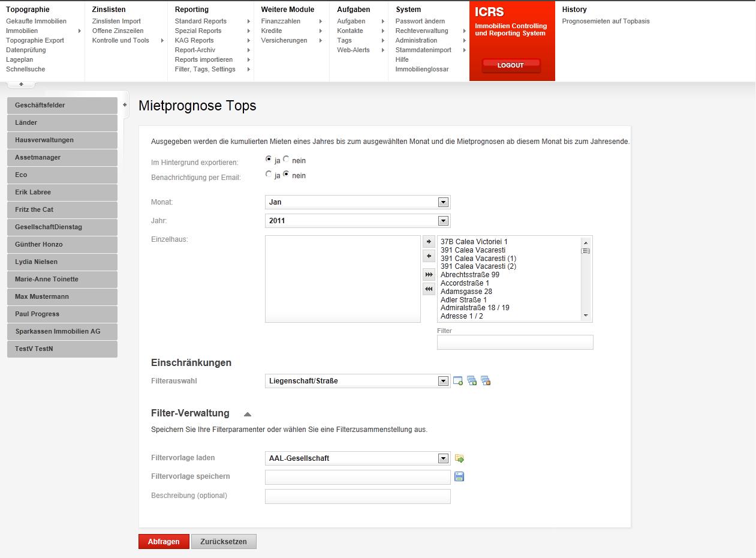The image size is (756, 558).
Task: Open the Topographie Export menu item
Action: tap(35, 40)
